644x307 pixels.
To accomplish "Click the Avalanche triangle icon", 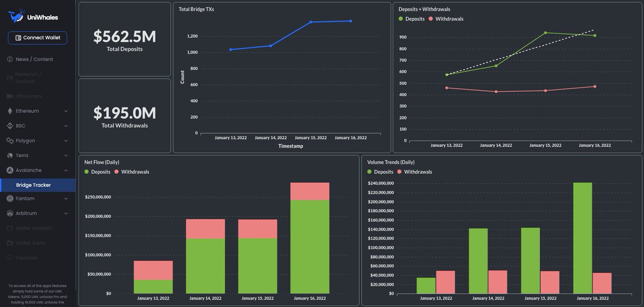I will pos(10,170).
